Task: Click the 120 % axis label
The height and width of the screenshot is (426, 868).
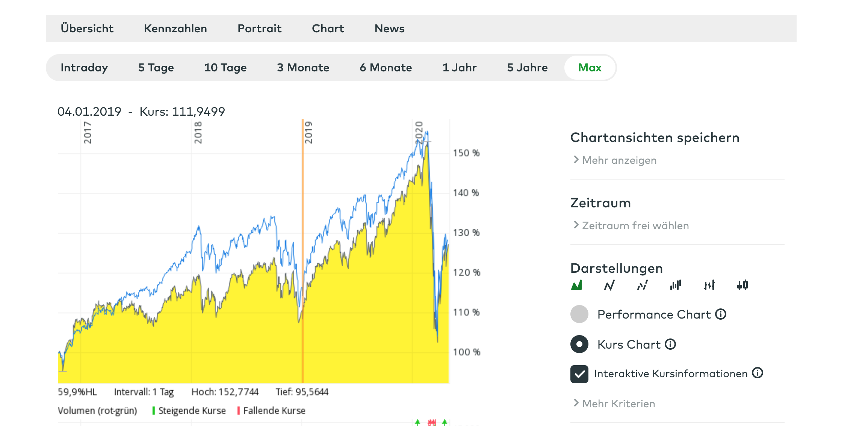Action: tap(467, 272)
